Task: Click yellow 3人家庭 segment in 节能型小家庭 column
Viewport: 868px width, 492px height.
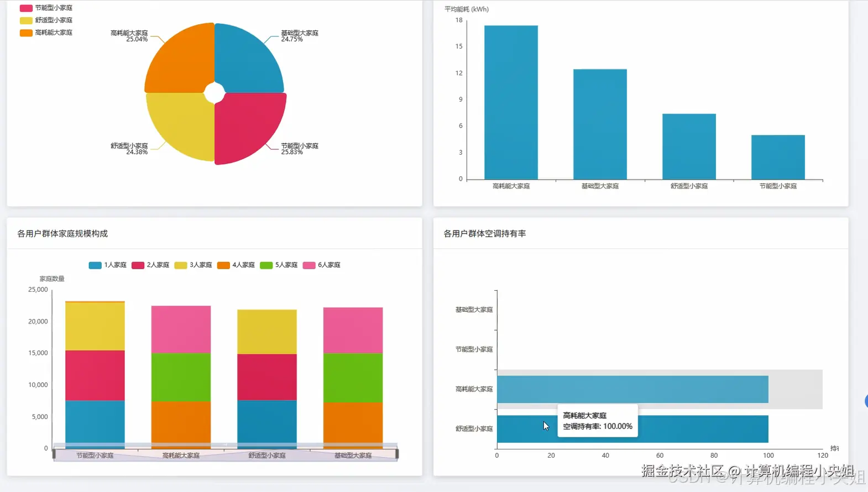Action: pos(95,326)
